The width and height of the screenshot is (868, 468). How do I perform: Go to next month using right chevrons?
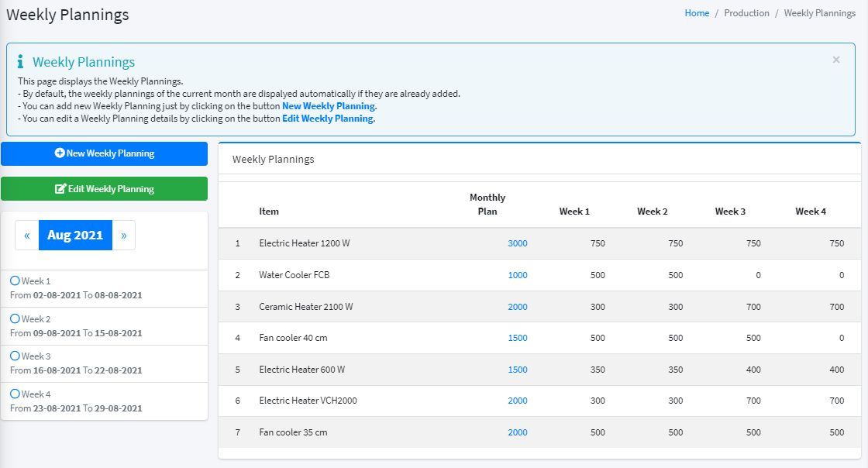point(123,235)
